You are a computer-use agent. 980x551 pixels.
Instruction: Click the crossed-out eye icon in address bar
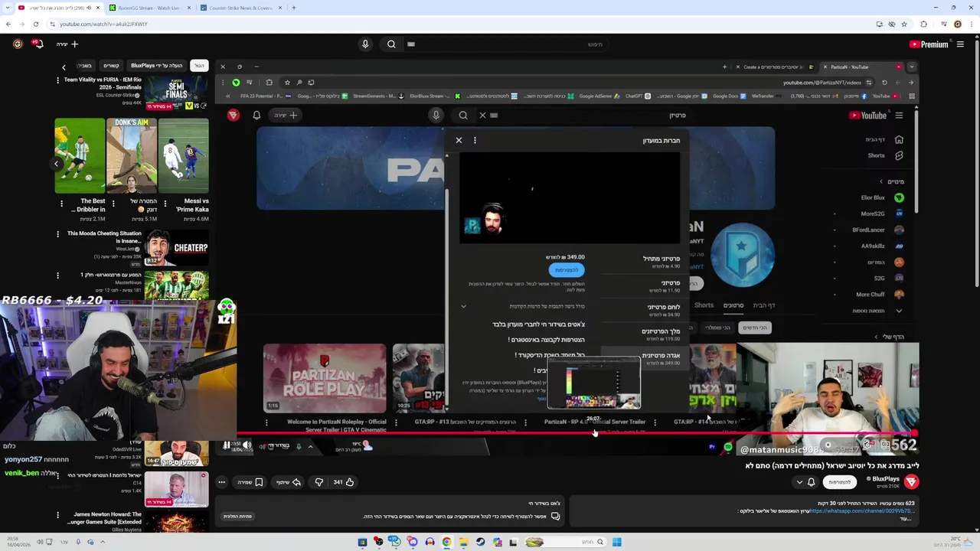point(891,24)
